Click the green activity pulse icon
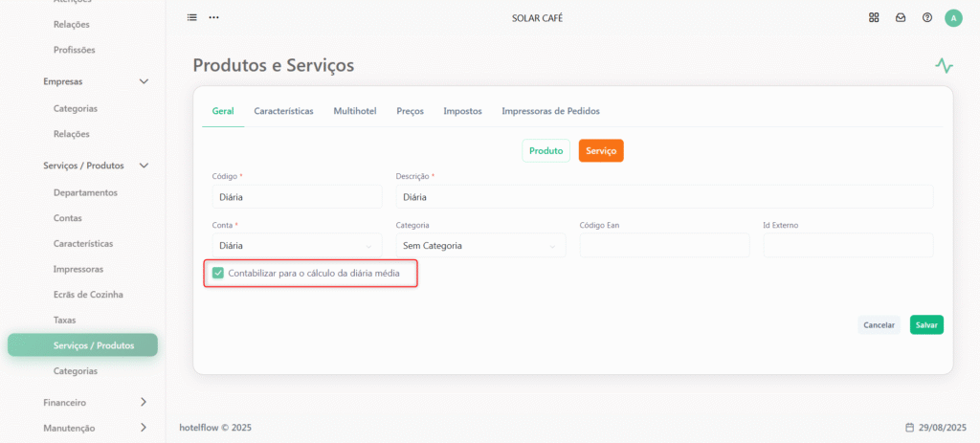 (x=944, y=65)
